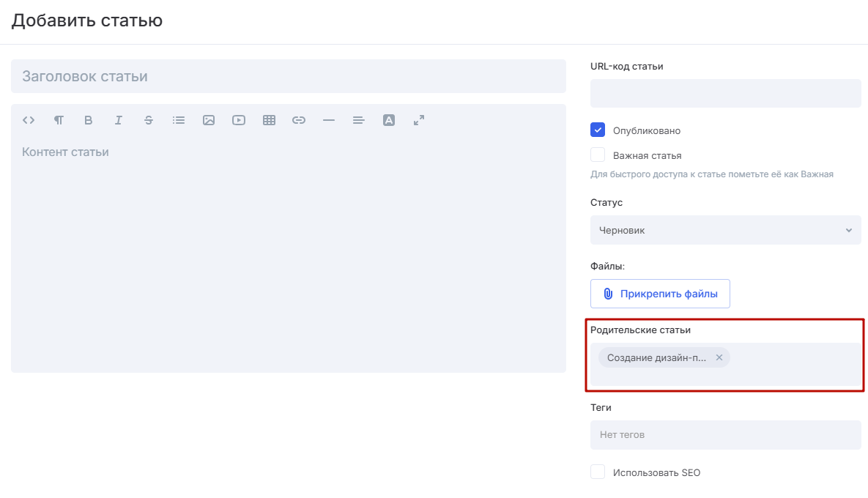Apply strikethrough formatting in editor
The height and width of the screenshot is (498, 868).
tap(149, 120)
